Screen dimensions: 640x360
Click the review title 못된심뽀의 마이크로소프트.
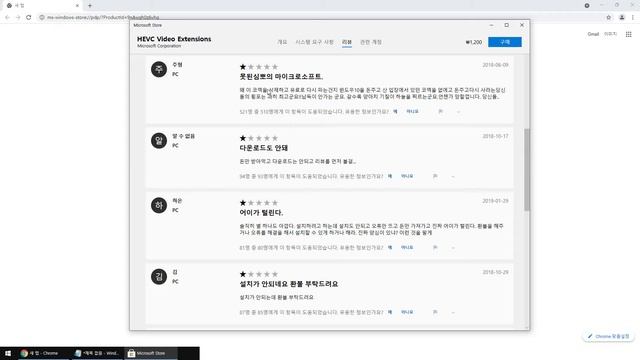click(x=281, y=77)
